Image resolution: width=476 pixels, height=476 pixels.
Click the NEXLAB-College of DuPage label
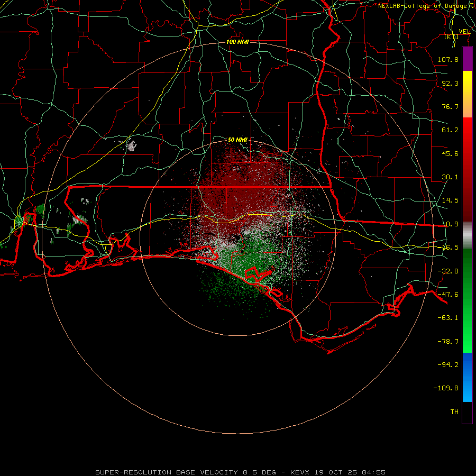click(x=423, y=6)
